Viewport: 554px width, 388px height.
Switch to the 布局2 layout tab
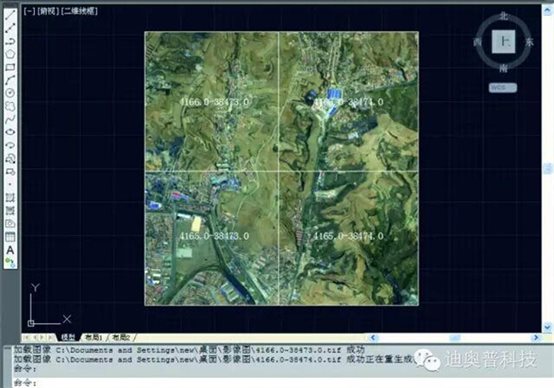click(x=121, y=337)
